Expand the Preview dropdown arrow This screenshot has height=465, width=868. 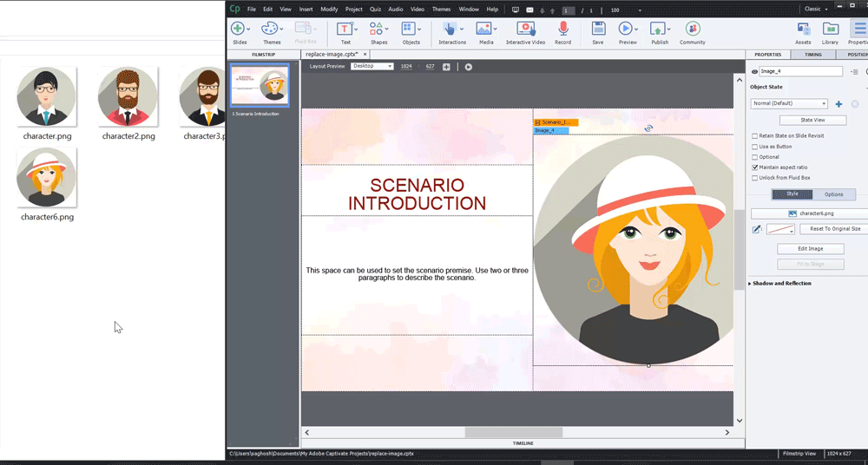(x=636, y=29)
